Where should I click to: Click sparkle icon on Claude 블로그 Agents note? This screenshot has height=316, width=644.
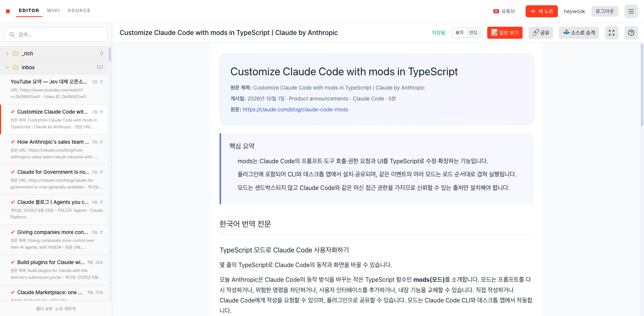[x=13, y=202]
